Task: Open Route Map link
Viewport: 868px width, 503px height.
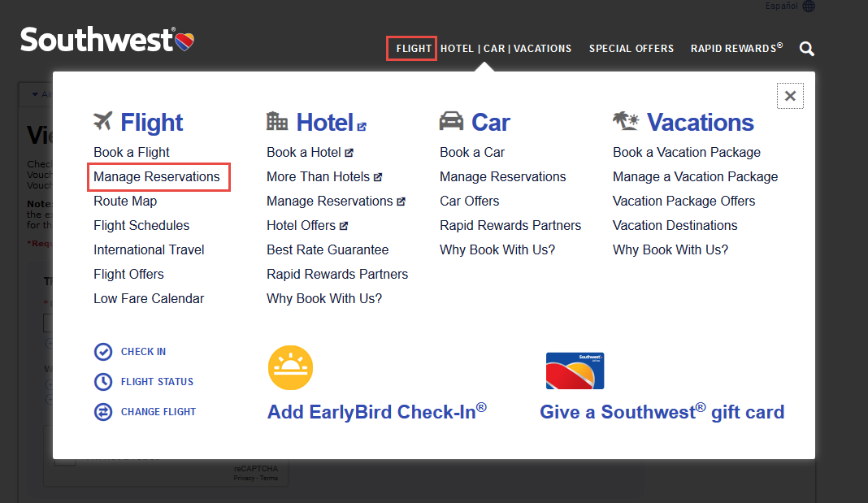Action: click(125, 201)
